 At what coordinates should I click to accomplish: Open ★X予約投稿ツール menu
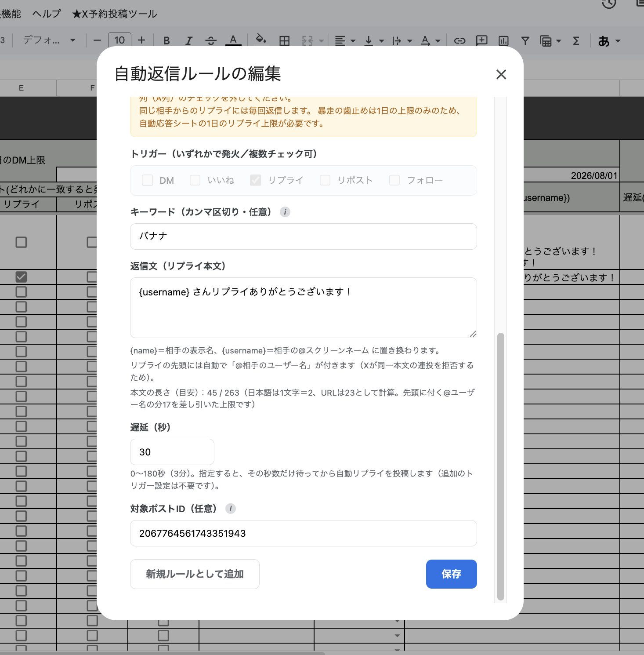tap(115, 14)
